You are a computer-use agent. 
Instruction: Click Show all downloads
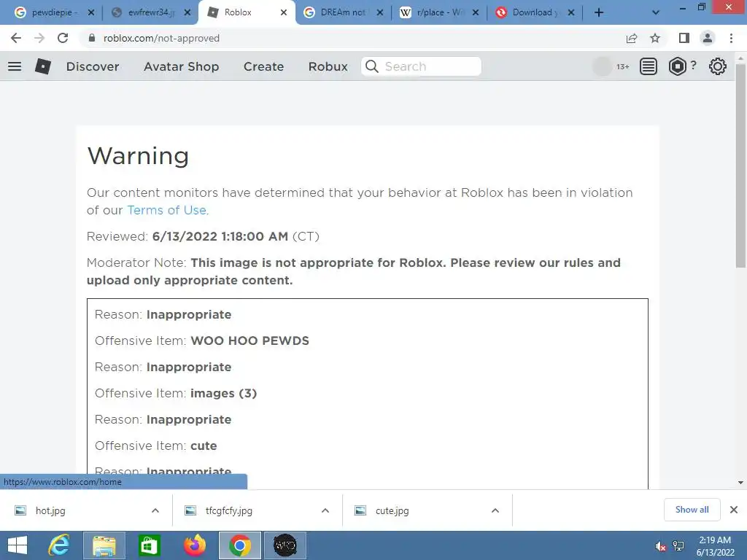pos(692,510)
